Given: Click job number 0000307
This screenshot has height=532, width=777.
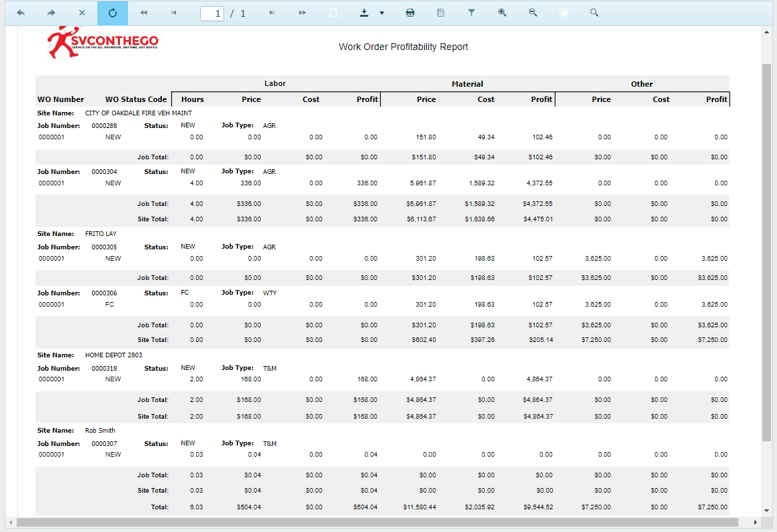Looking at the screenshot, I should tap(104, 443).
